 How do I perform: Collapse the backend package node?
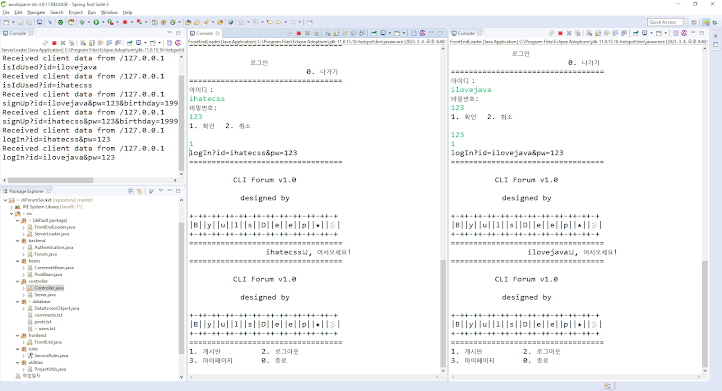tap(18, 241)
